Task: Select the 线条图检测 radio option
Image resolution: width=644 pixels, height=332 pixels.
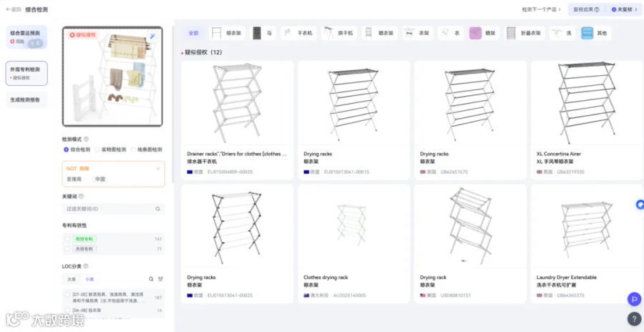Action: click(146, 150)
